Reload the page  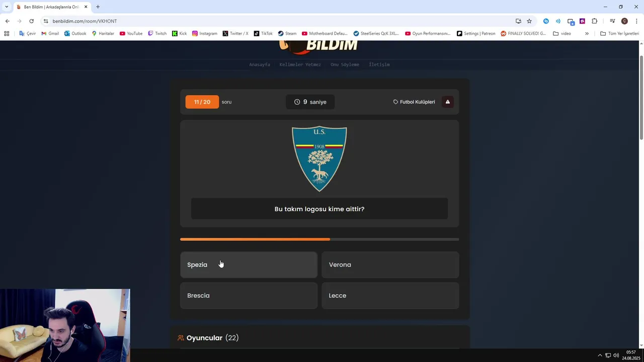tap(31, 21)
